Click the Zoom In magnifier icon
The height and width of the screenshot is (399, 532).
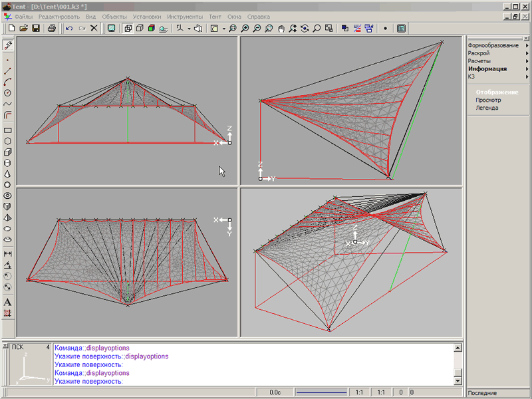click(x=244, y=28)
